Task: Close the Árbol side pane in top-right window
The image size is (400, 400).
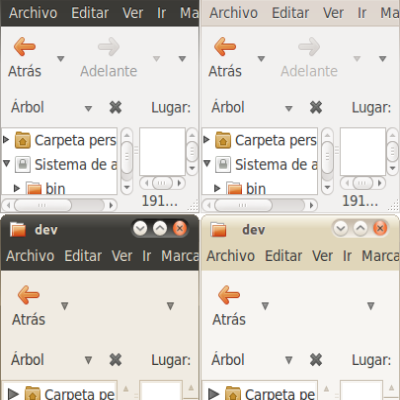Action: pos(316,107)
